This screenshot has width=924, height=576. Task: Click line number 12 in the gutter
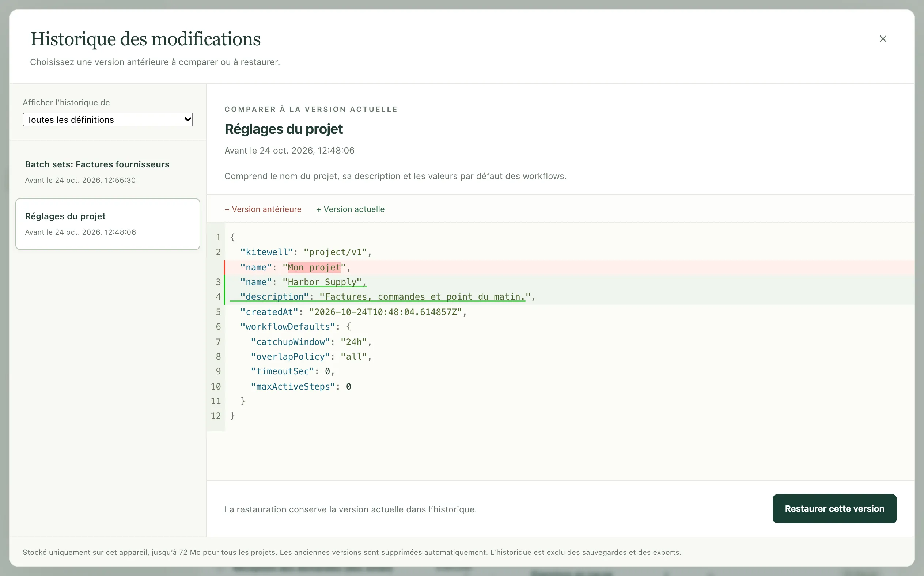click(x=216, y=416)
